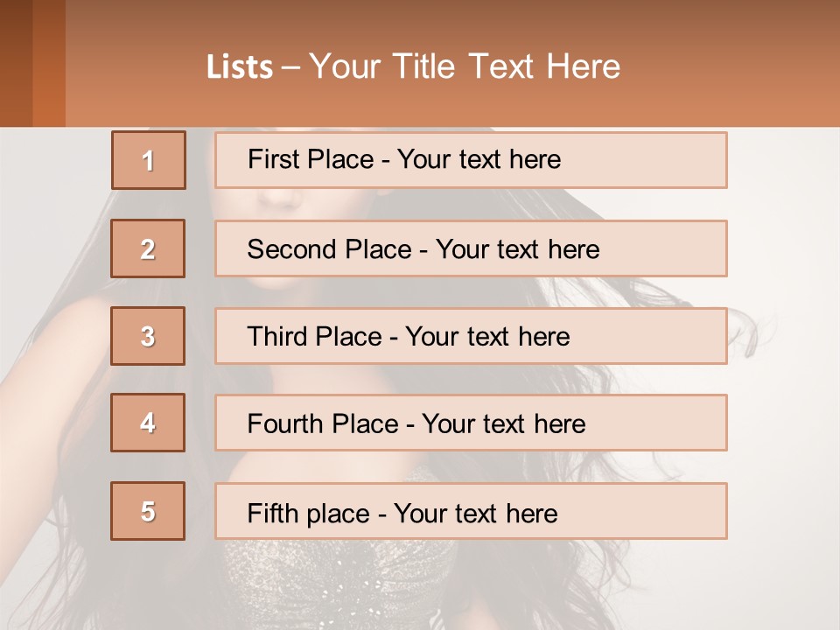Select the number 4 square
The width and height of the screenshot is (840, 630).
pyautogui.click(x=148, y=423)
